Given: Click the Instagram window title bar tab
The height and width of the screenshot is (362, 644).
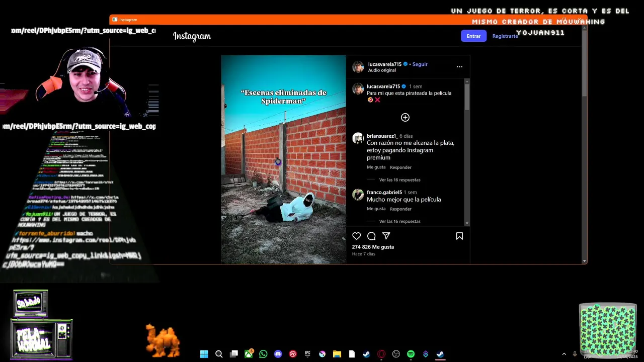Looking at the screenshot, I should [124, 20].
